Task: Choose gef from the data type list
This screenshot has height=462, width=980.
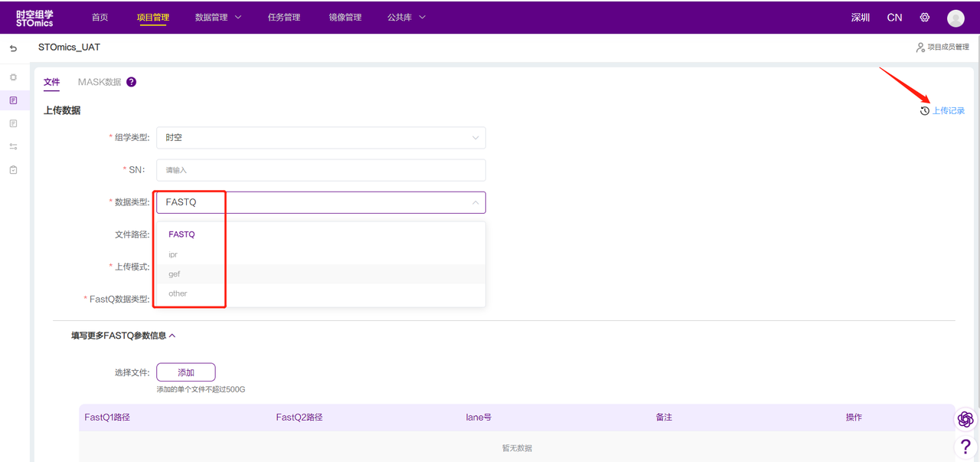Action: [x=175, y=274]
